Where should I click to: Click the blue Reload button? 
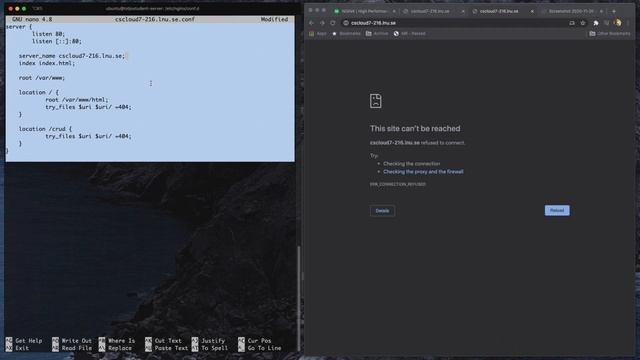click(557, 210)
